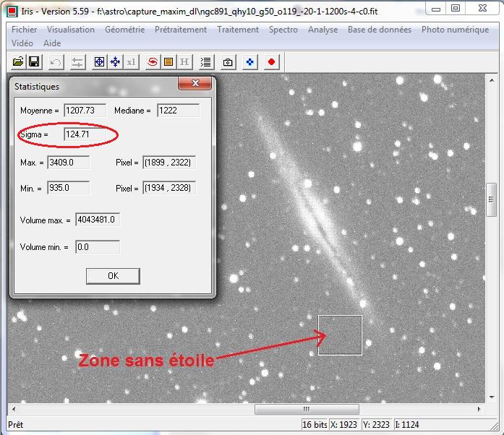Click the Moyenne value field 1207.73
Screen dimensions: 504x435
click(85, 111)
